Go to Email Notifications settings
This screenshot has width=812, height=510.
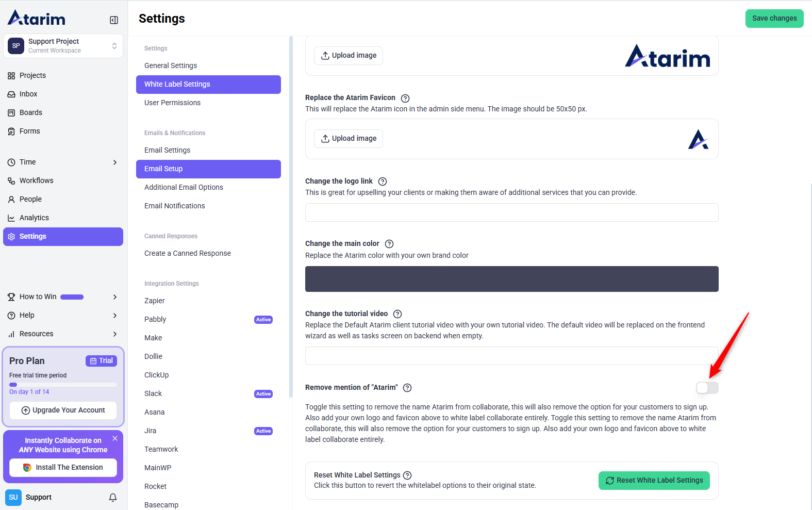tap(174, 206)
